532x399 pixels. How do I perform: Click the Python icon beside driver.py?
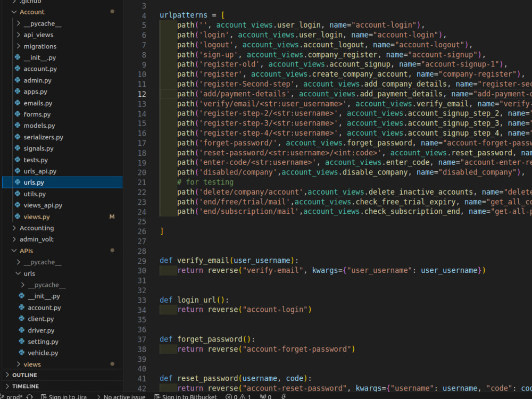click(x=22, y=330)
